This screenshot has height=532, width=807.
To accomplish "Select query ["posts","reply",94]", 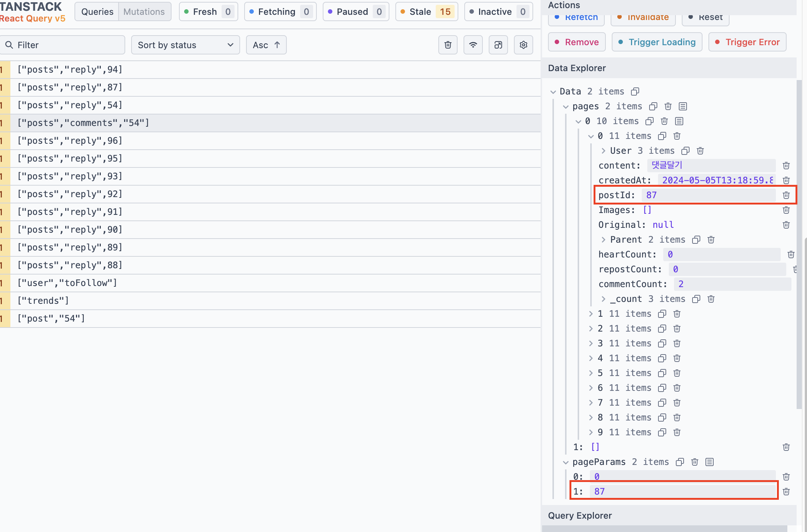I will pos(270,70).
